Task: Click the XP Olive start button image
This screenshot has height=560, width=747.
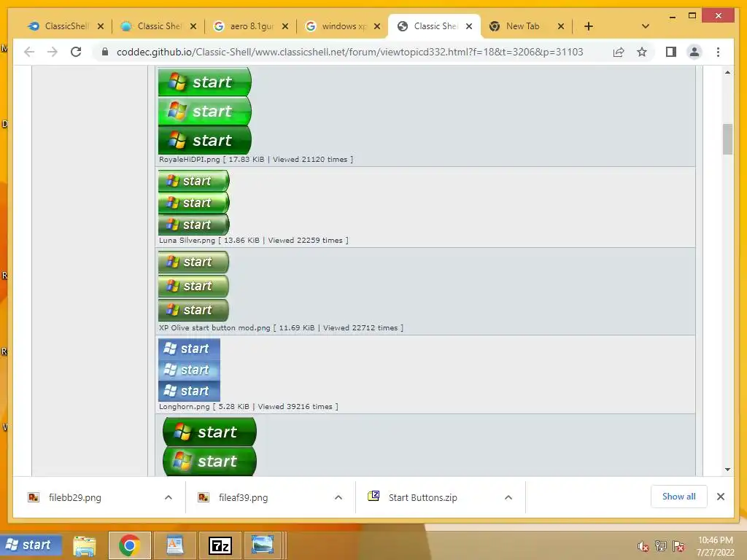Action: 193,286
